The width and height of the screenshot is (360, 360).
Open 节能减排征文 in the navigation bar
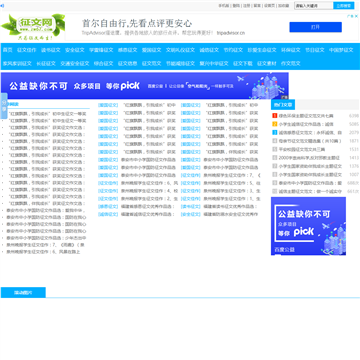(x=180, y=63)
